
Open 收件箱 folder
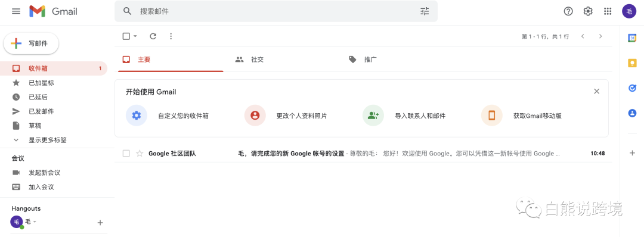[x=54, y=68]
